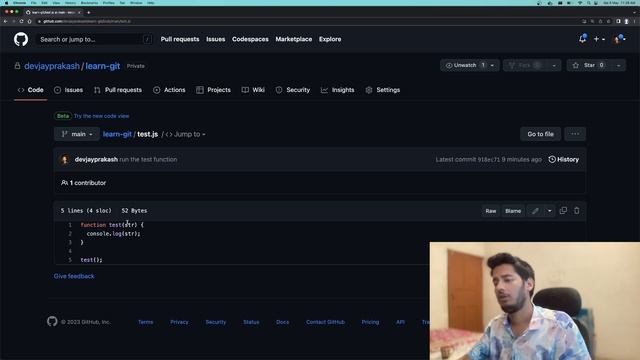Click the Give feedback link

[74, 276]
